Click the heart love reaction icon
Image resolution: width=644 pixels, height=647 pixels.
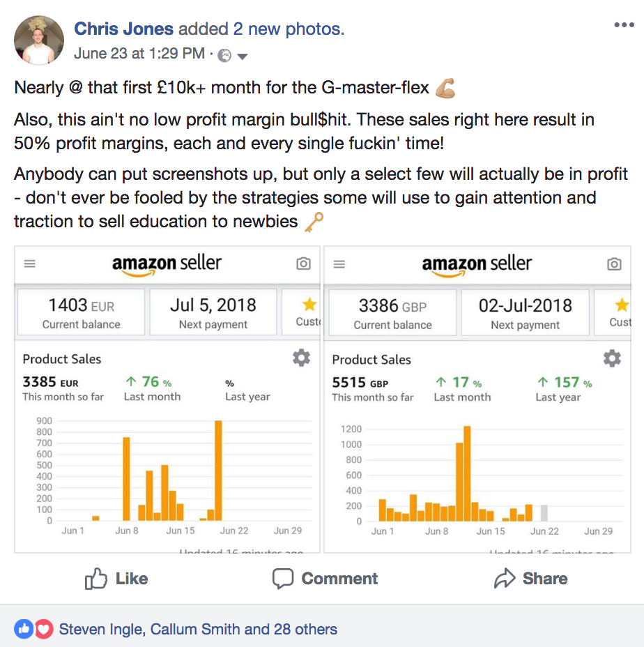44,630
